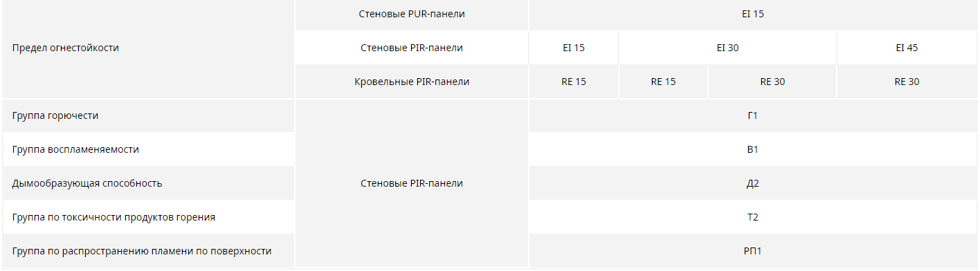Click the 'Предел огнестойкости' row label
Viewport: 980px width, 271px height.
[x=148, y=48]
